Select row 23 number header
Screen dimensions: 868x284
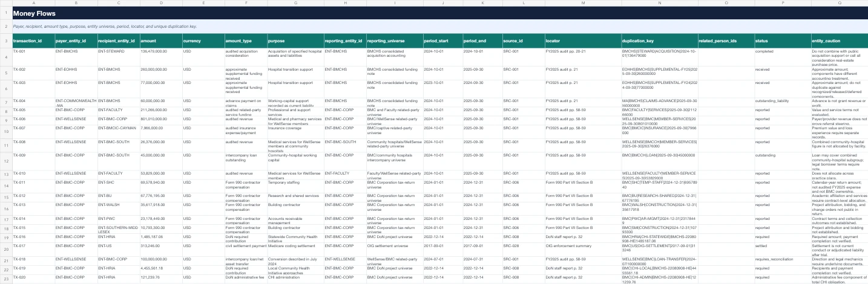pos(5,278)
